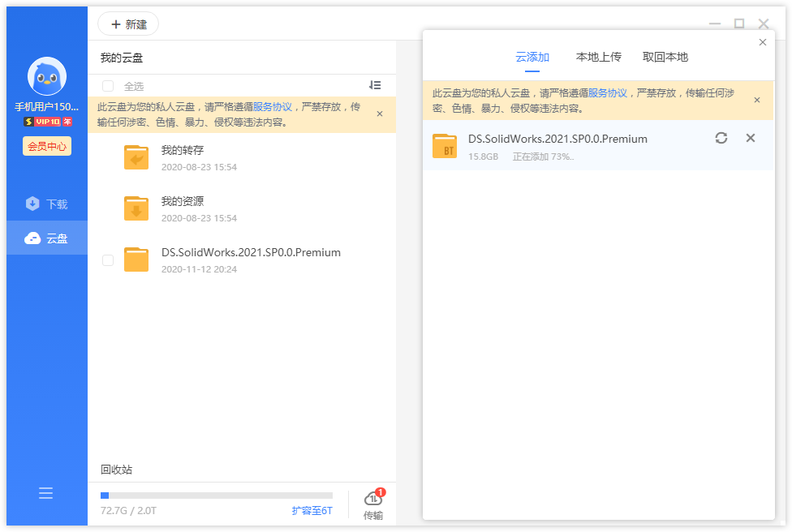Click 扩容至6T expand storage link
792x532 pixels.
312,511
